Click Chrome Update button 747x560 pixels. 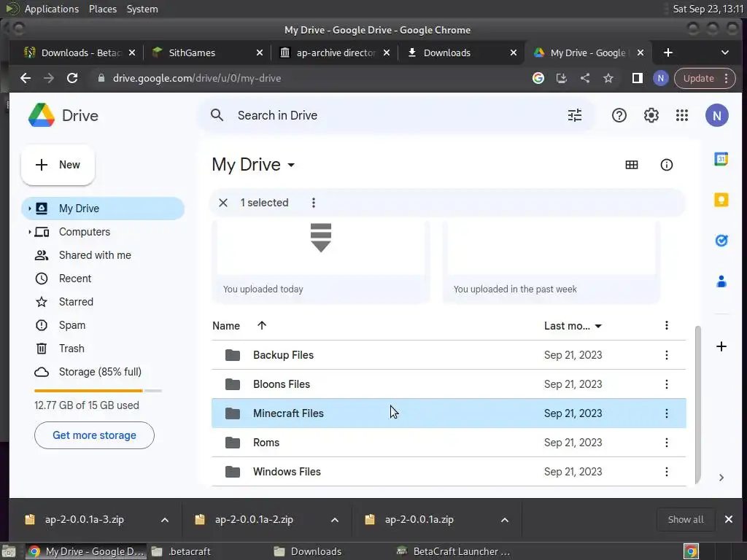705,78
